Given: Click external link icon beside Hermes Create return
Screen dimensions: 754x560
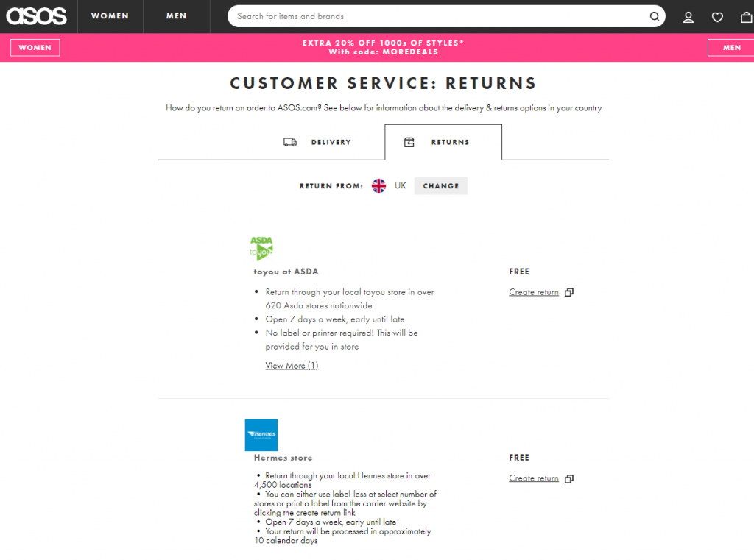Looking at the screenshot, I should (568, 479).
